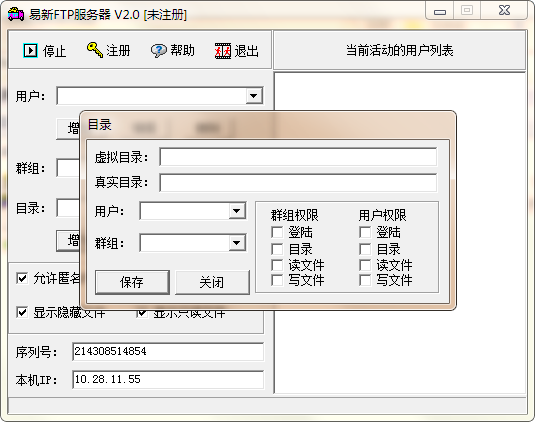This screenshot has height=422, width=535.
Task: Uncheck 允许匿名 checkbox in the main window
Action: point(22,278)
